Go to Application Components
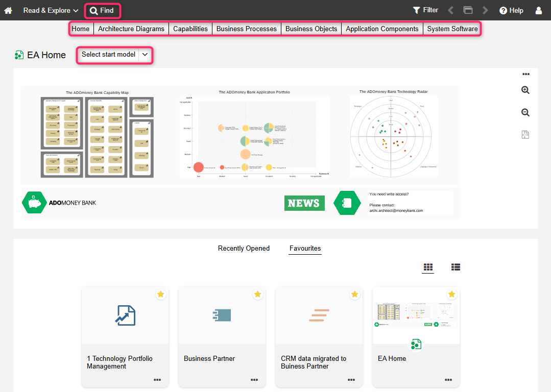 (x=382, y=29)
